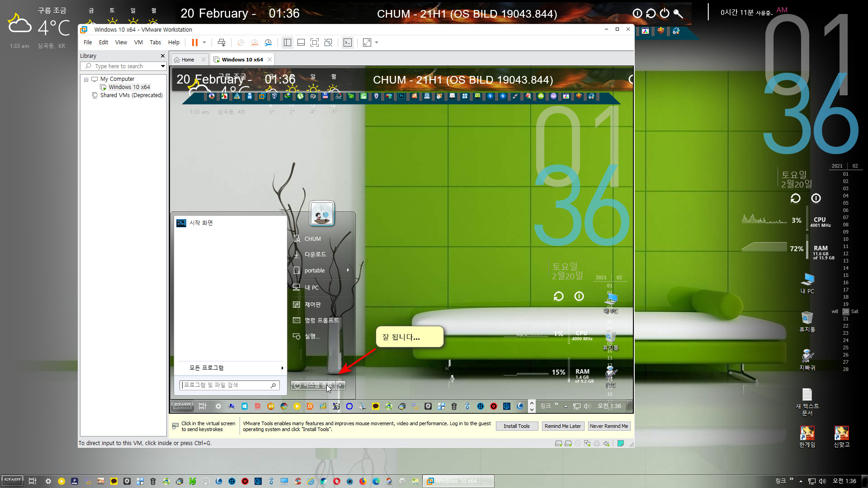Click the VMware message log icon in the status bar
This screenshot has height=488, width=868.
click(621, 444)
